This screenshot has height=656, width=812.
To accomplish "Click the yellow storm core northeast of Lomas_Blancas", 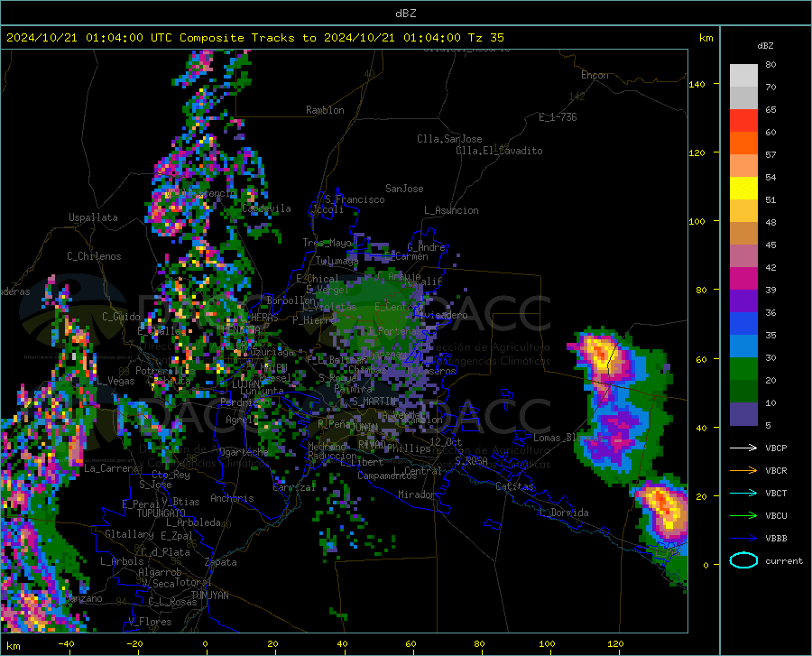I will click(601, 354).
